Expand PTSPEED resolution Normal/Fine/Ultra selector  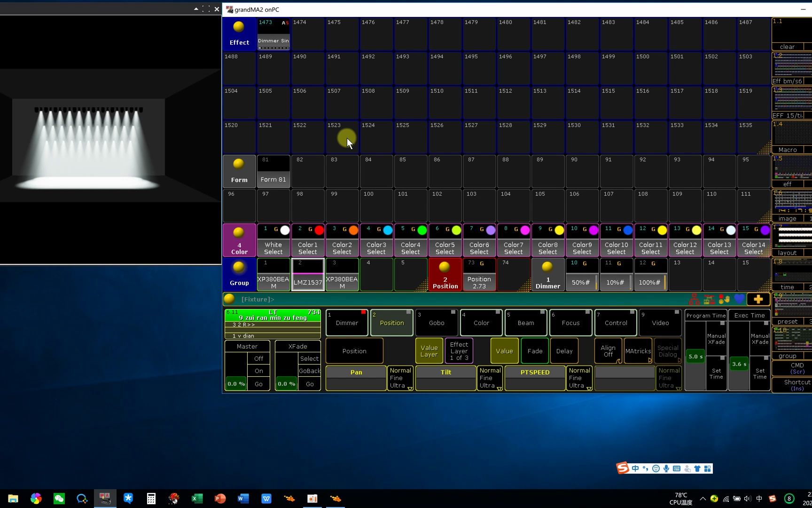click(579, 378)
